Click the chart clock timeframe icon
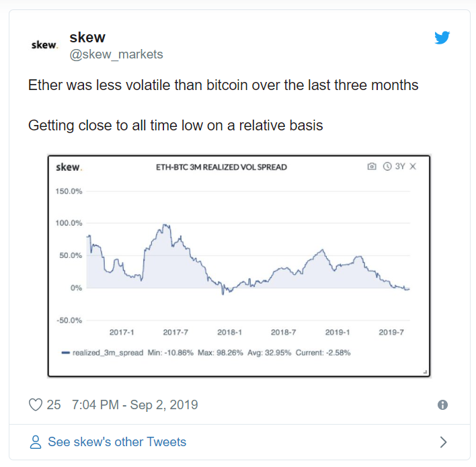Screen dimensions: 476x467 387,166
